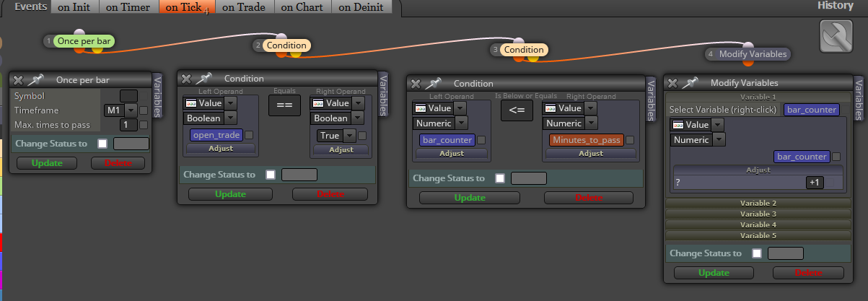Enable Change Status in open_trade Condition panel
Viewport: 868px width, 301px height.
click(x=270, y=174)
